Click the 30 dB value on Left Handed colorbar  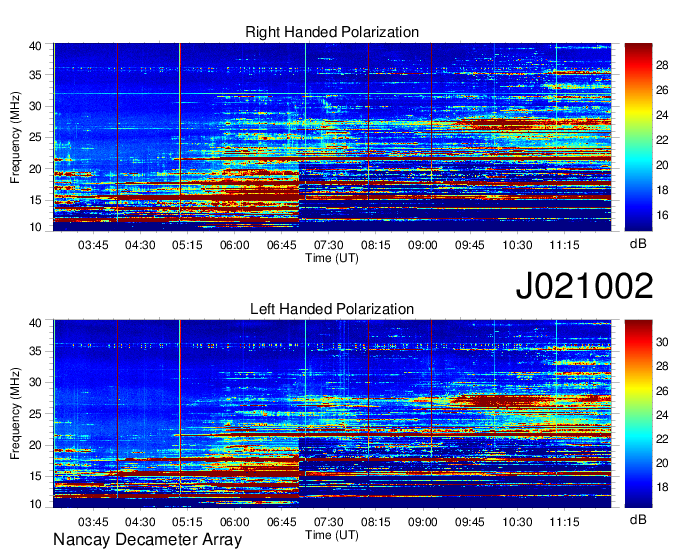pyautogui.click(x=662, y=342)
